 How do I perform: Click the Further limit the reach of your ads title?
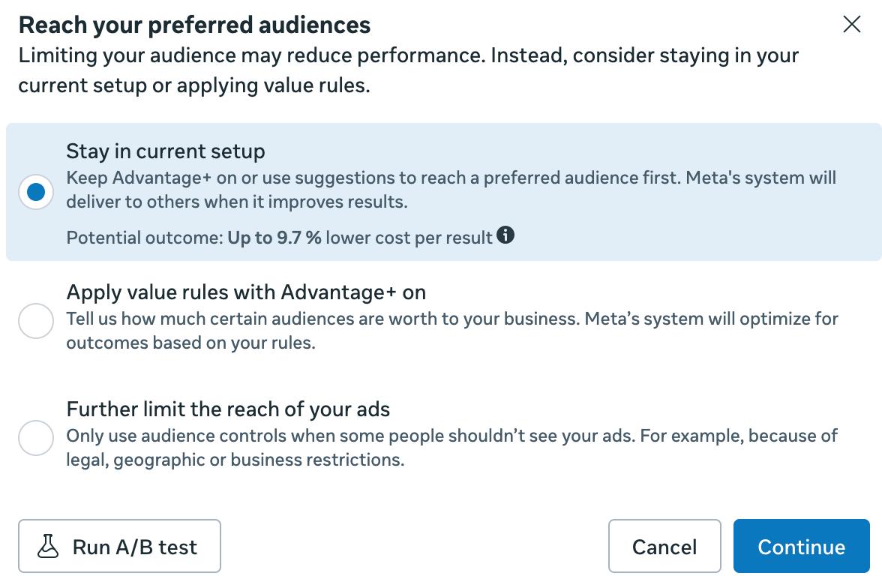coord(228,409)
